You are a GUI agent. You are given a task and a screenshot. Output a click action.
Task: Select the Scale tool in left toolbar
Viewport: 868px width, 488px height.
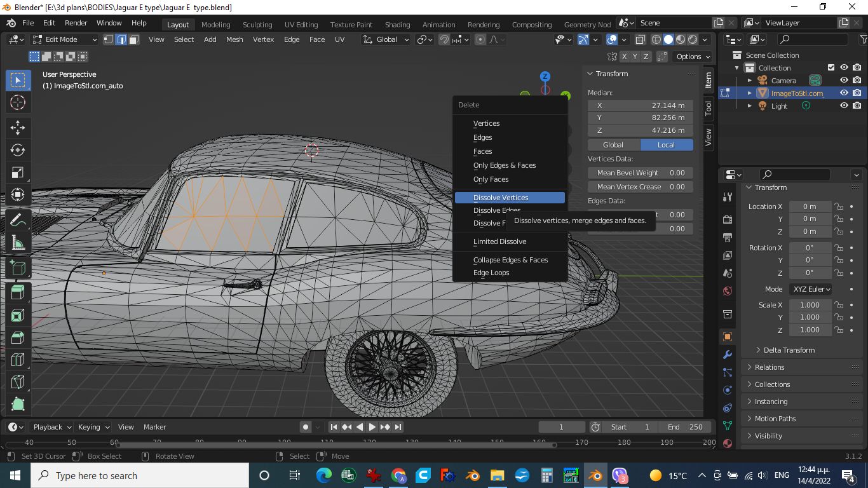(x=18, y=172)
